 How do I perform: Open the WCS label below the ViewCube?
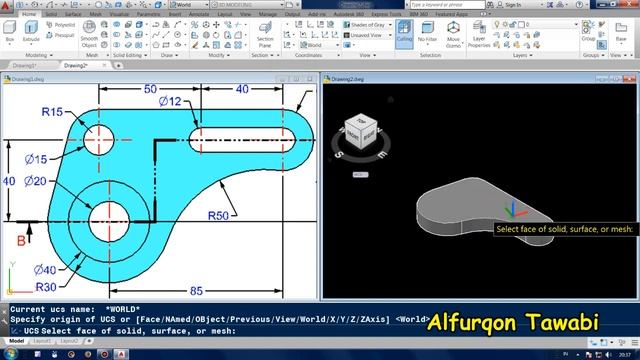[x=360, y=175]
